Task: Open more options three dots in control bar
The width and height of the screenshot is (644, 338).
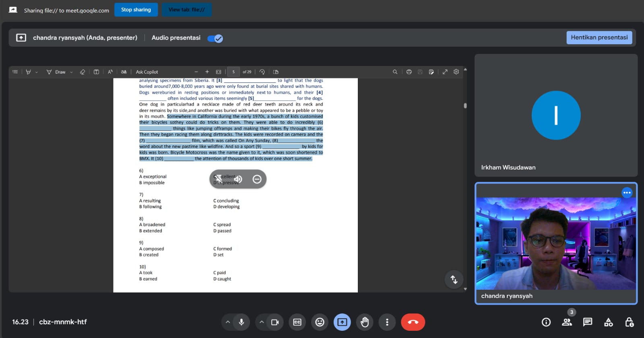Action: (387, 322)
